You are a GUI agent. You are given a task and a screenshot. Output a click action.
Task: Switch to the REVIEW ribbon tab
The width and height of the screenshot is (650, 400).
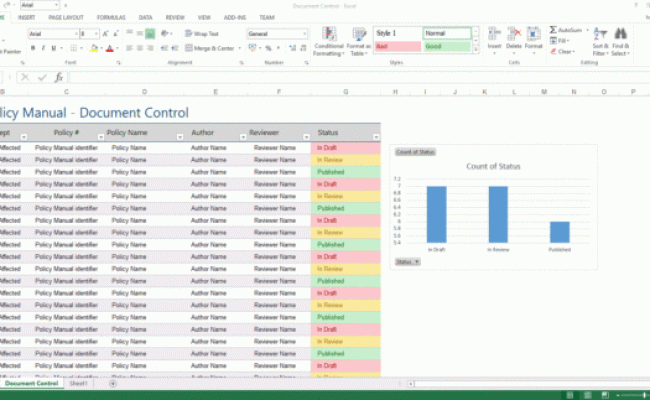click(175, 17)
